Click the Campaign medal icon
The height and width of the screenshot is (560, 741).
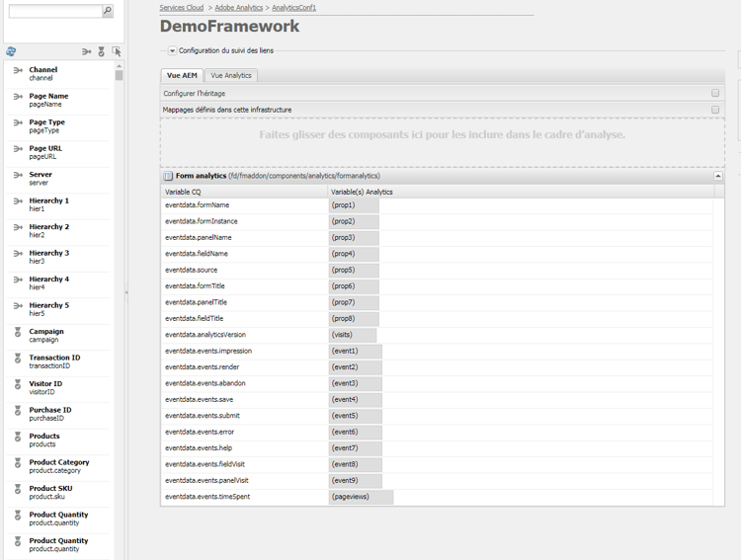[x=18, y=332]
